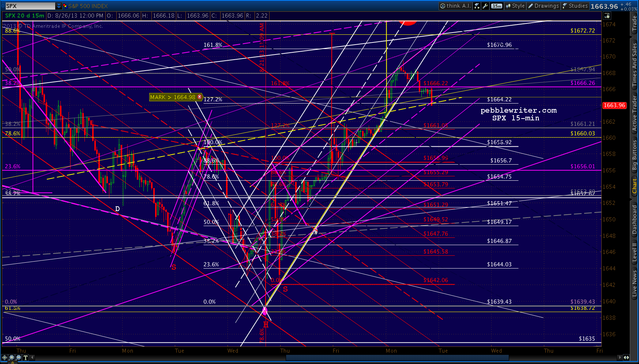The image size is (639, 364).
Task: Select the MARK > 1664.98 alert label
Action: click(x=176, y=97)
